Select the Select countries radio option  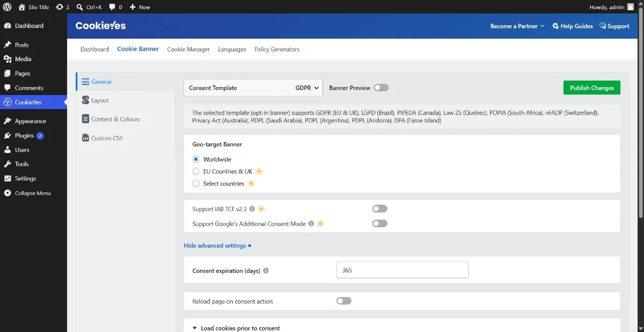[196, 183]
